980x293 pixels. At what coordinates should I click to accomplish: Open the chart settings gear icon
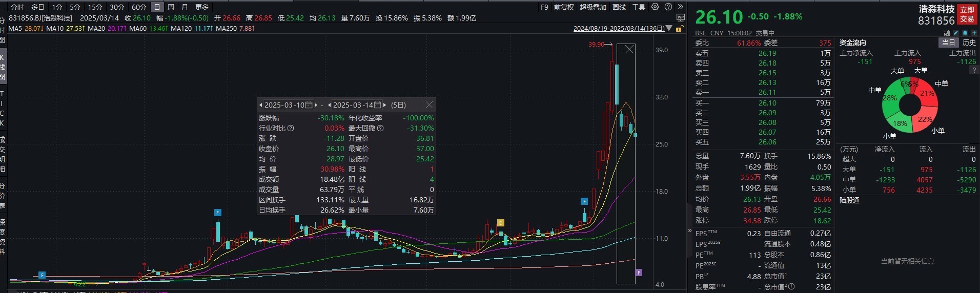(x=655, y=7)
